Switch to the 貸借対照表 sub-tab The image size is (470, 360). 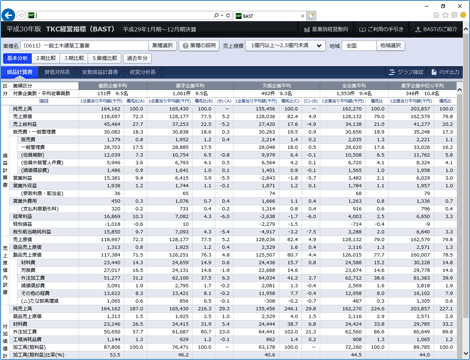click(57, 72)
